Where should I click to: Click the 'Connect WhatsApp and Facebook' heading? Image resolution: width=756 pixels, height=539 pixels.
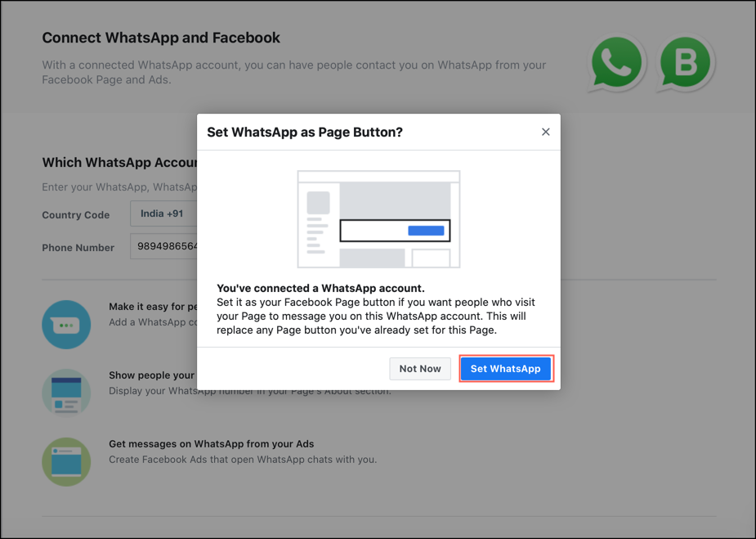(x=161, y=38)
